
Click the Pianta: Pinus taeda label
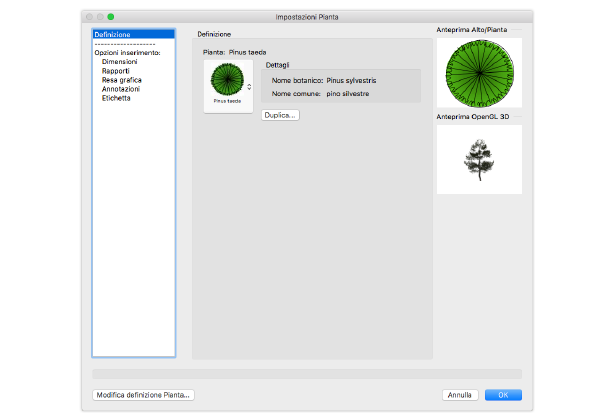pos(235,52)
